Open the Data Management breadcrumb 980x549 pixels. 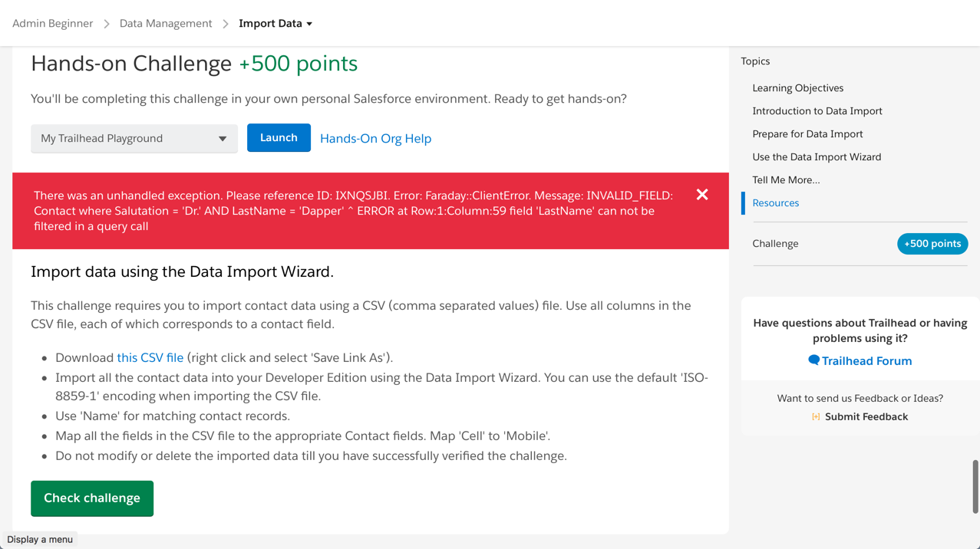pyautogui.click(x=165, y=23)
